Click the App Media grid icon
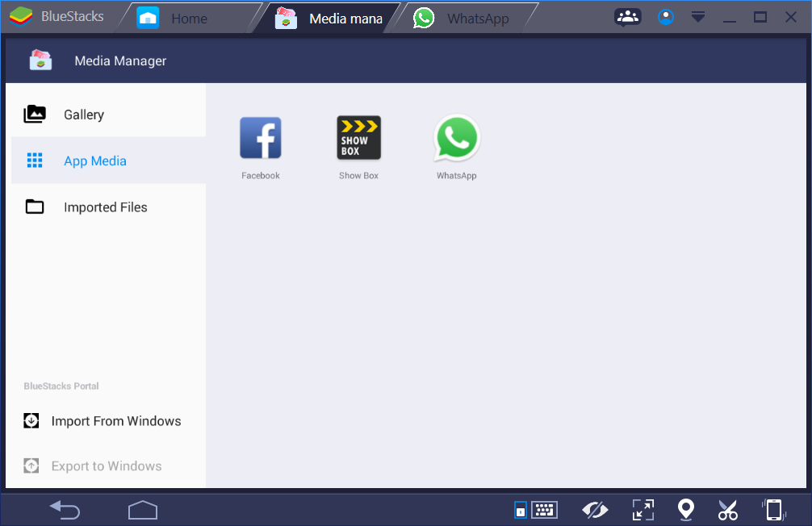Viewport: 812px width, 526px height. [x=35, y=161]
